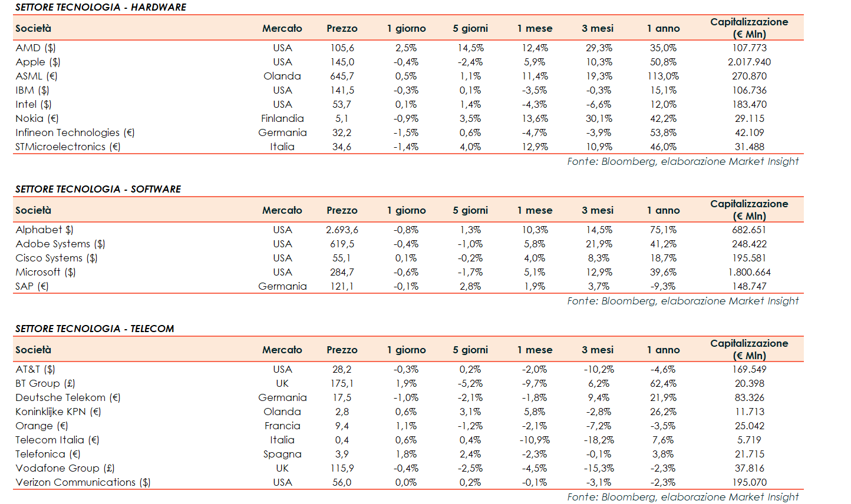The image size is (851, 504).
Task: Click the 'SETTORE TECNOLOGIA - SOFTWARE' heading
Action: point(98,189)
